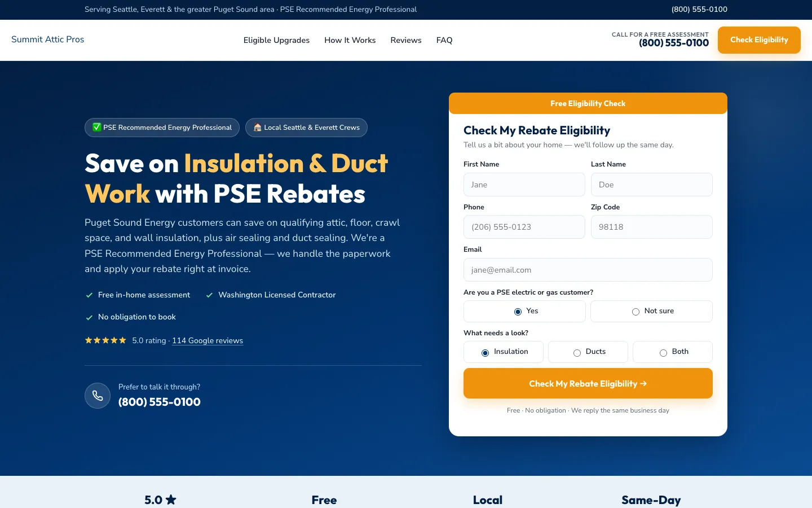Click the five gold stars rating icon

pos(105,340)
